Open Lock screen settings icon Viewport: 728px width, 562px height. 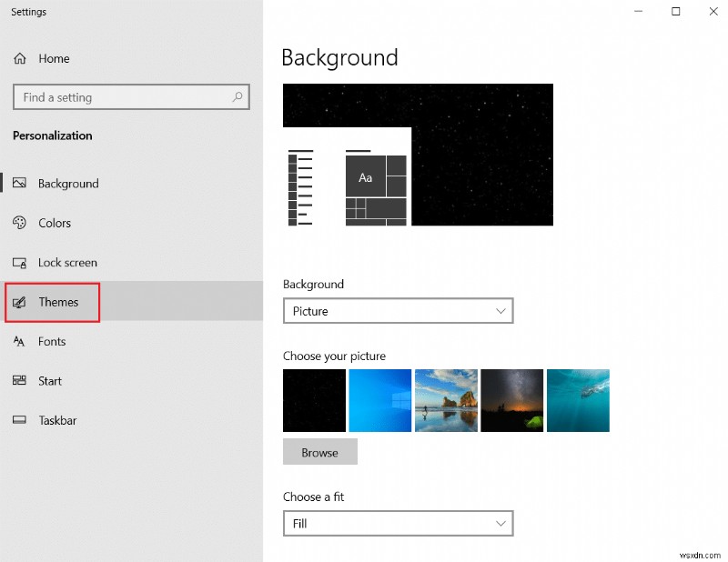pos(20,262)
